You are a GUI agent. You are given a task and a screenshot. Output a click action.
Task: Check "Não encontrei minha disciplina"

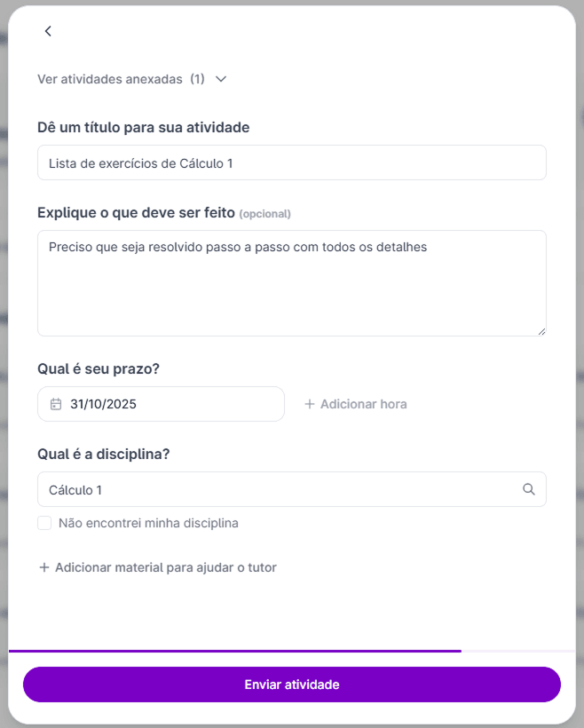(44, 523)
